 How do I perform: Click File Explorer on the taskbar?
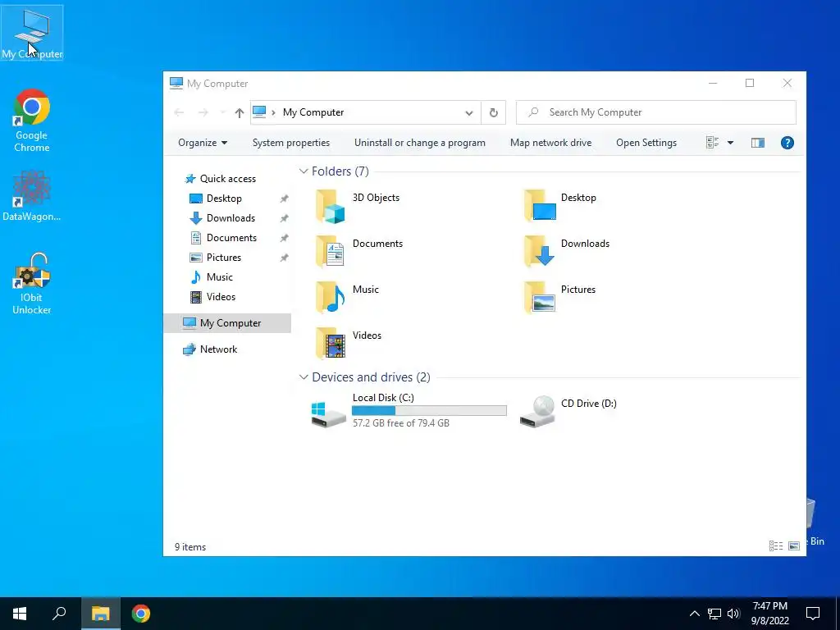click(x=100, y=614)
